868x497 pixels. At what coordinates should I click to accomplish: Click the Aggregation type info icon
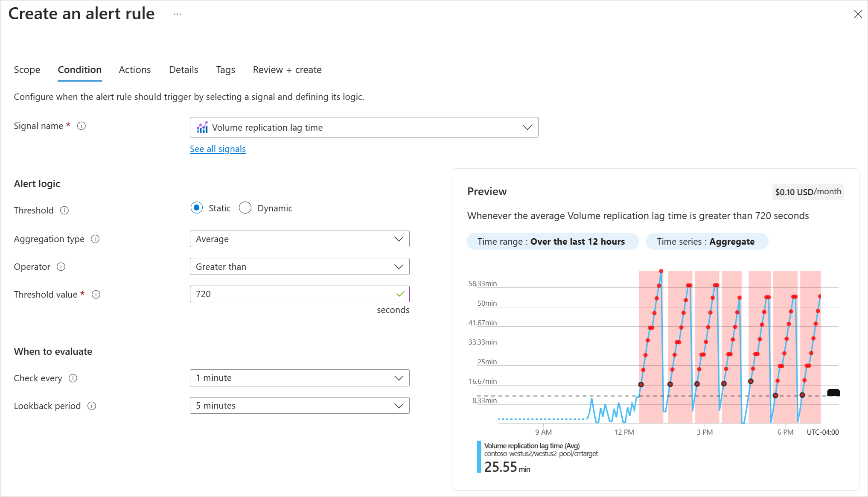95,239
